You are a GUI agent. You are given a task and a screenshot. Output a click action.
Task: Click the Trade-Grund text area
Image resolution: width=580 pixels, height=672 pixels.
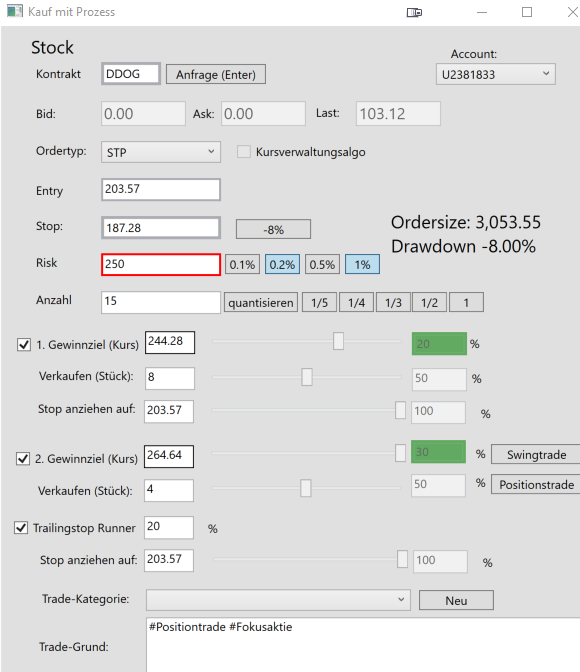[x=363, y=645]
